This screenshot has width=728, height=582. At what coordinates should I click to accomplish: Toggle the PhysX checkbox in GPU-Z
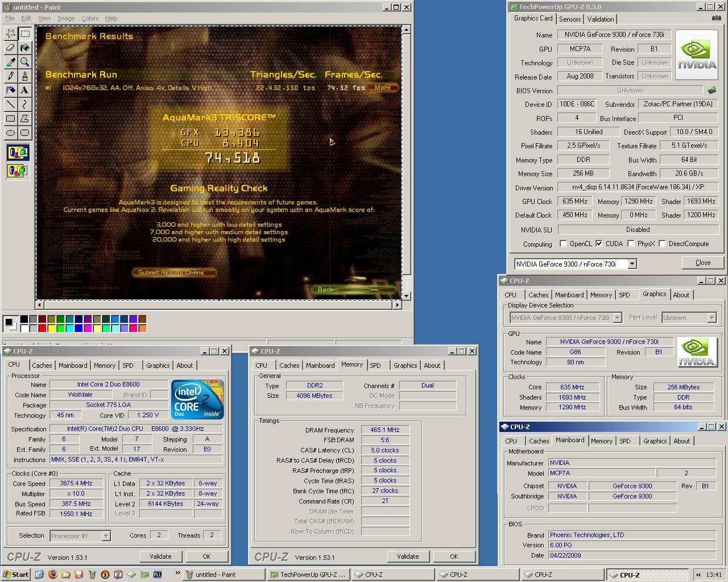(x=631, y=244)
